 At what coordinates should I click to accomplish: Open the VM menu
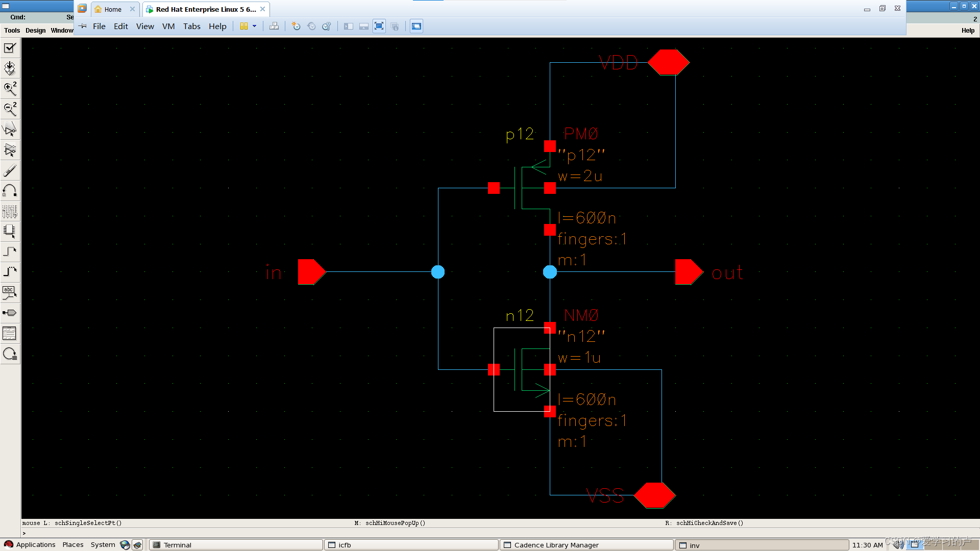pos(168,26)
